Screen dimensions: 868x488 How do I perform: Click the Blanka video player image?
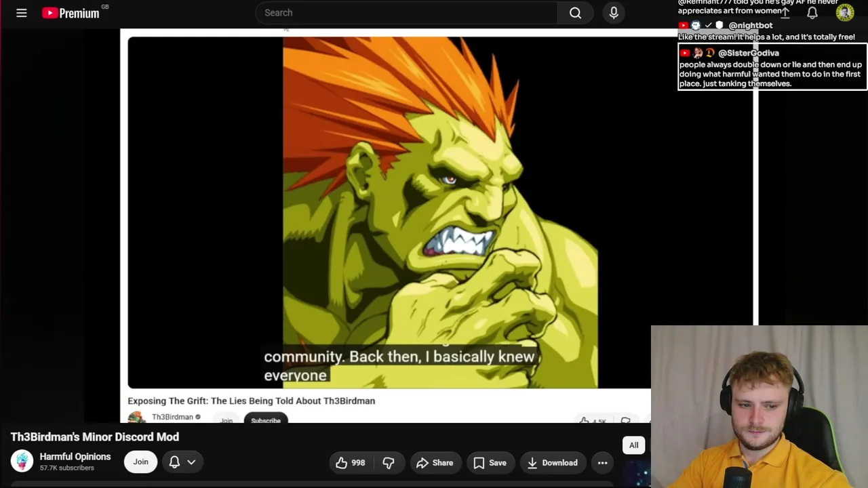(x=440, y=213)
